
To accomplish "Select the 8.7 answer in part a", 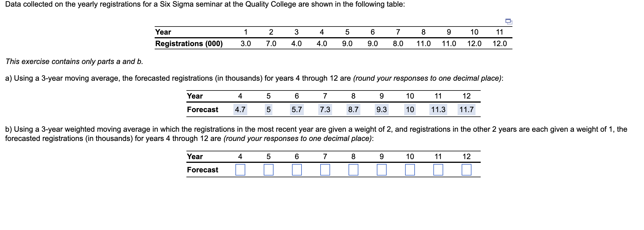I will pyautogui.click(x=353, y=110).
